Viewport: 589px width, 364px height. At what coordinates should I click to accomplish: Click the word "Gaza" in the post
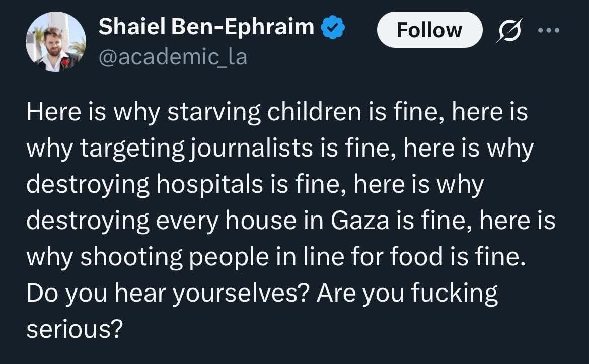(360, 221)
